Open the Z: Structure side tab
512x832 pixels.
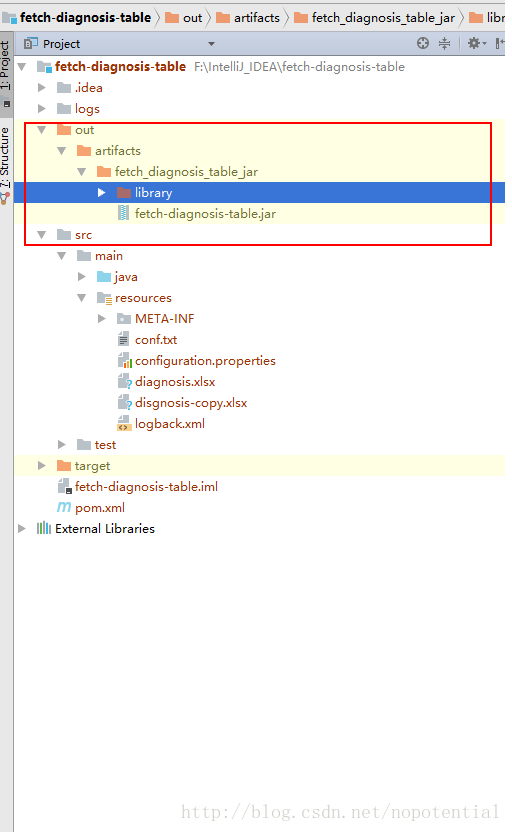pyautogui.click(x=5, y=158)
